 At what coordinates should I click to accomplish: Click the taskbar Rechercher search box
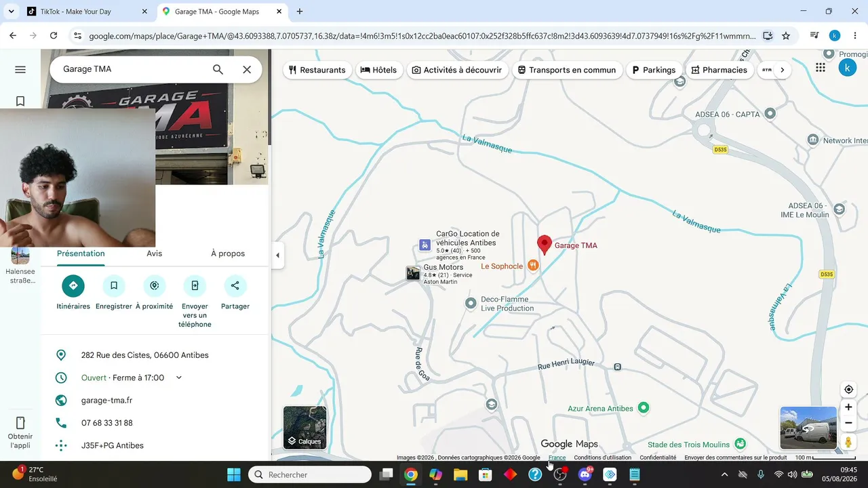point(310,474)
